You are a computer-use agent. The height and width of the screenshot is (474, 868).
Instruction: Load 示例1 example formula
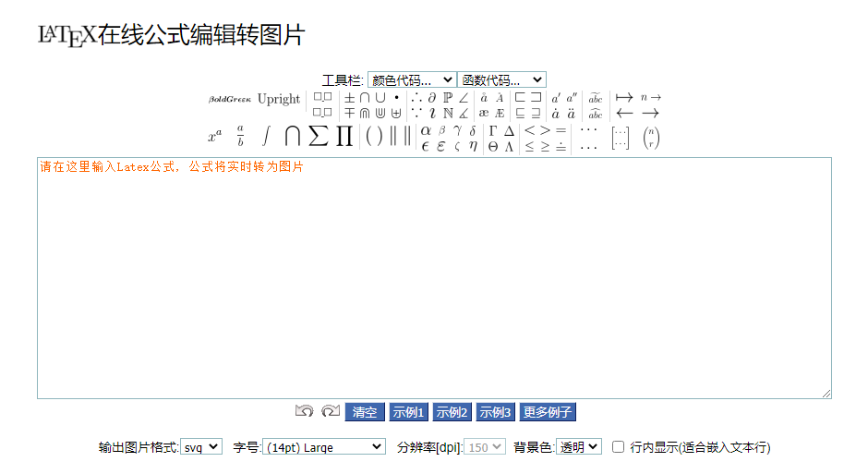click(x=408, y=412)
